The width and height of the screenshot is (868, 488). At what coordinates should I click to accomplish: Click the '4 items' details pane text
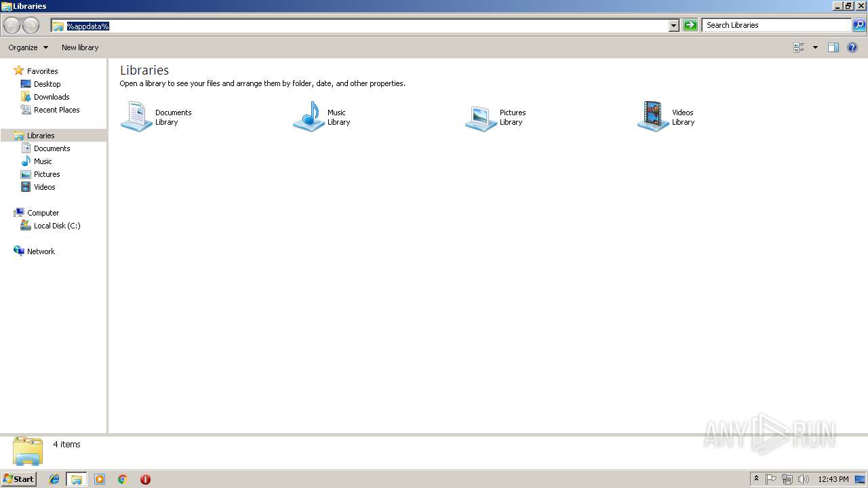[x=66, y=445]
